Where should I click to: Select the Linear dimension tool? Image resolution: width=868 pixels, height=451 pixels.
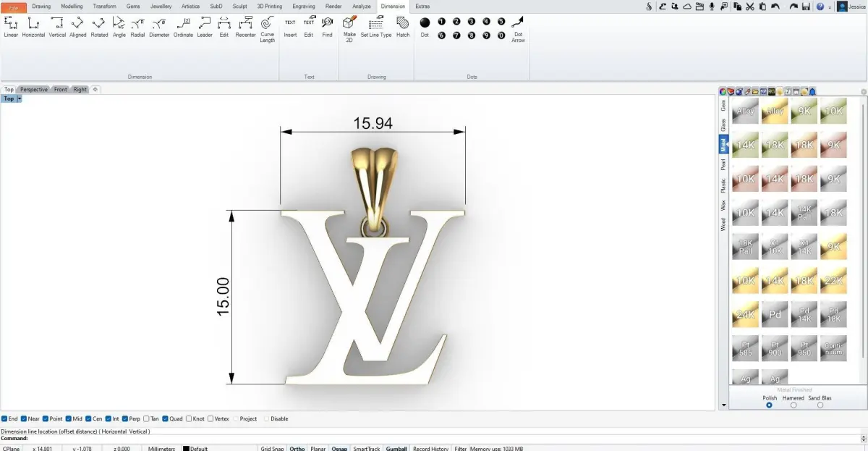pos(11,28)
